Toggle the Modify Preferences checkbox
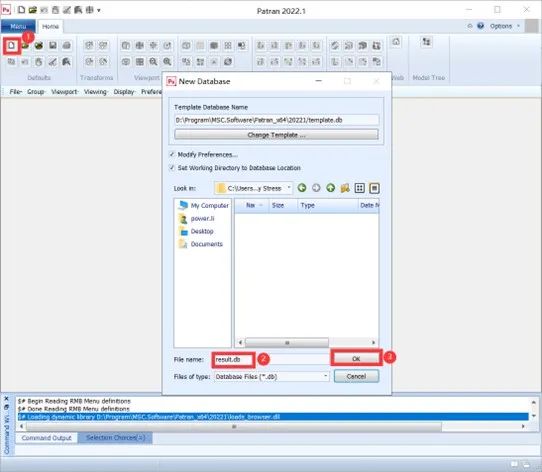This screenshot has width=542, height=472. click(172, 154)
